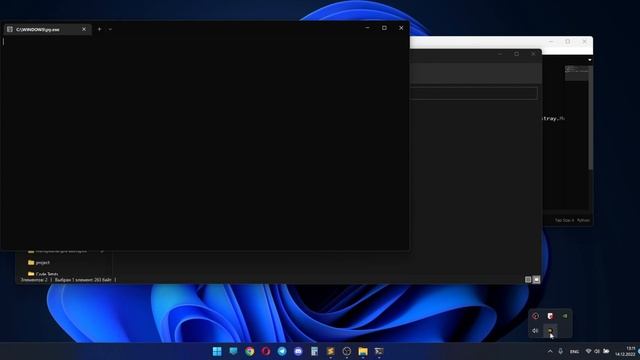Change Tab Size in Sublime's status bar

(564, 220)
